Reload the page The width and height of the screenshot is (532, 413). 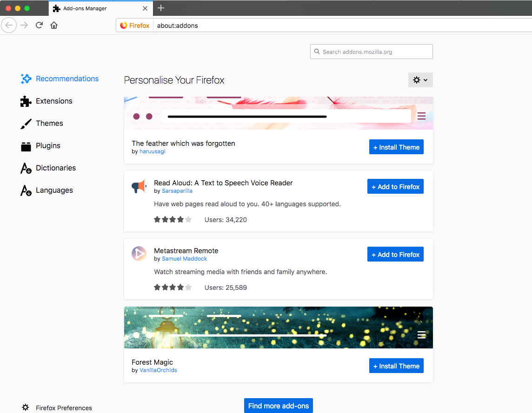tap(39, 25)
